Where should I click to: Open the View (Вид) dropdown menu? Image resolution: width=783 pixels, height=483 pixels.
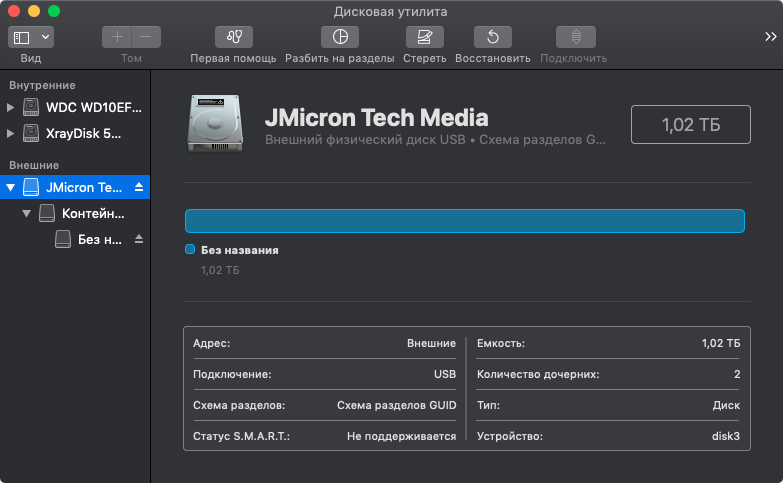(31, 37)
